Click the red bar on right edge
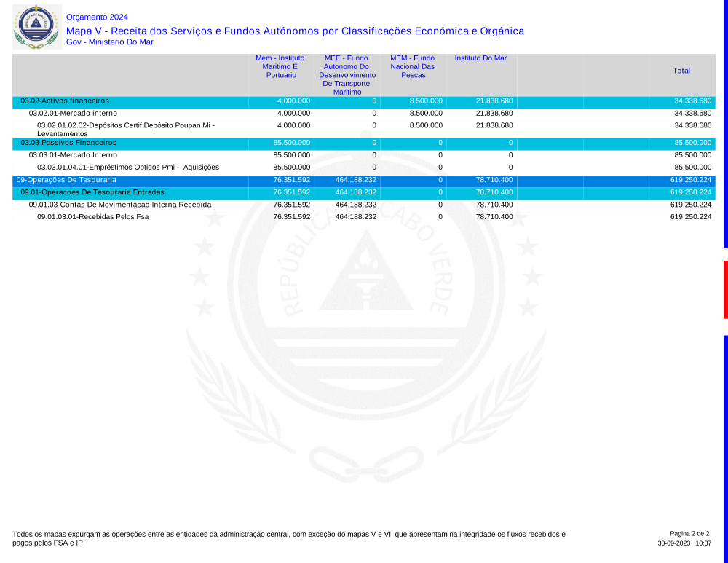 tap(725, 289)
